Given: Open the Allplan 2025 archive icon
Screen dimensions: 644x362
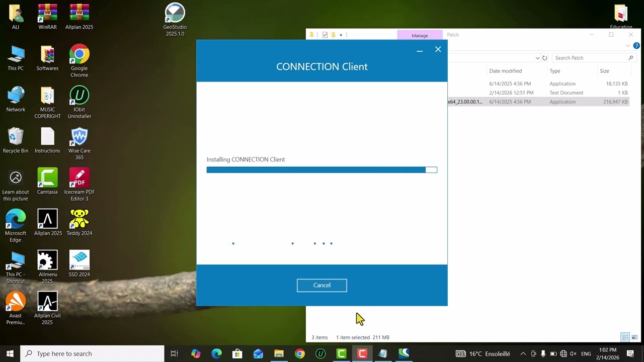Looking at the screenshot, I should [79, 17].
